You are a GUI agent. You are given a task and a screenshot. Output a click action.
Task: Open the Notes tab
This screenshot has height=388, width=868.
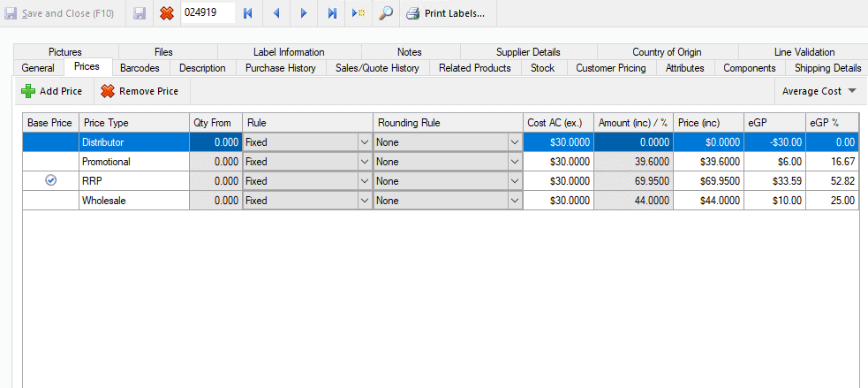[x=410, y=52]
